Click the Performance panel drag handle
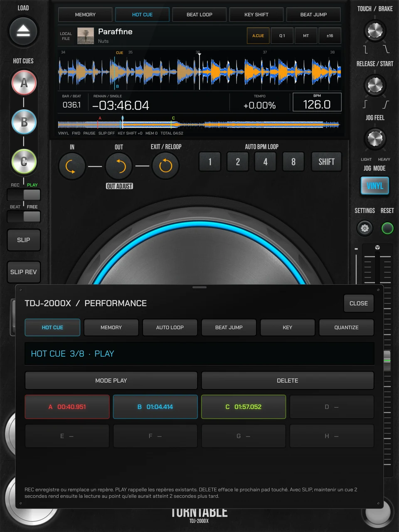Image resolution: width=399 pixels, height=532 pixels. click(199, 287)
